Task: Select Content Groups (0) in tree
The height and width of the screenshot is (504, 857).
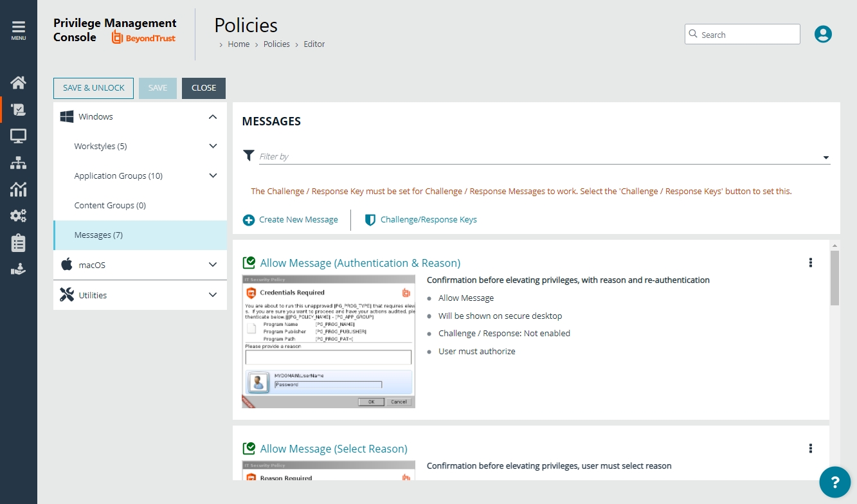Action: click(110, 205)
